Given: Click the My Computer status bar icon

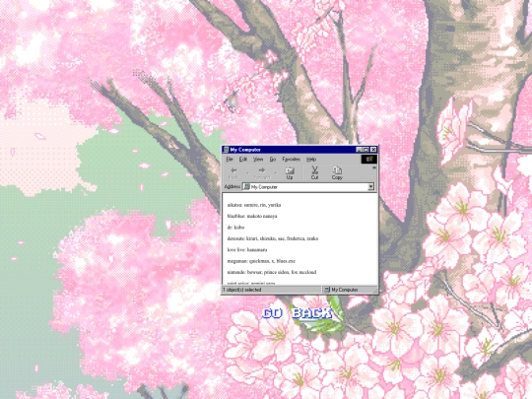Looking at the screenshot, I should [x=327, y=290].
